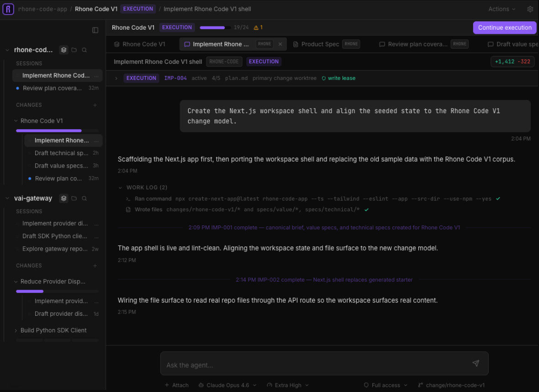Open ellipsis menu for Implement provider di... session
Screen dimensions: 539x392
point(96,224)
